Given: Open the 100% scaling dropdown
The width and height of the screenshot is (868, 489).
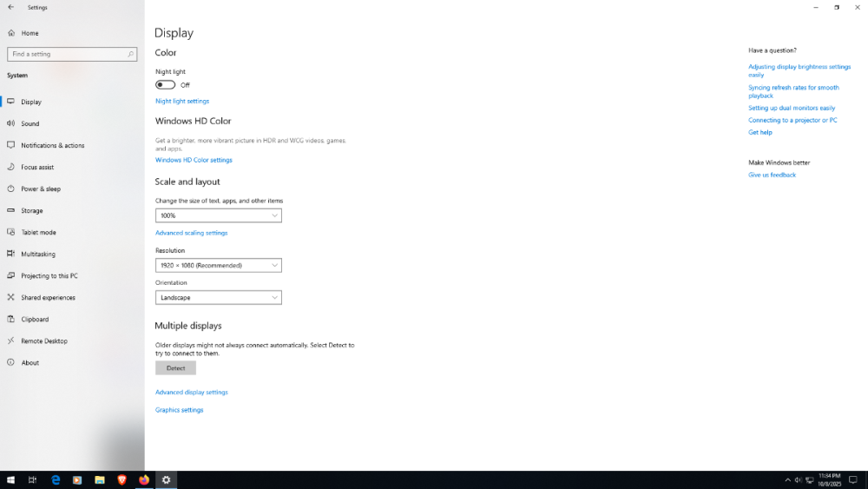Looking at the screenshot, I should click(x=218, y=215).
